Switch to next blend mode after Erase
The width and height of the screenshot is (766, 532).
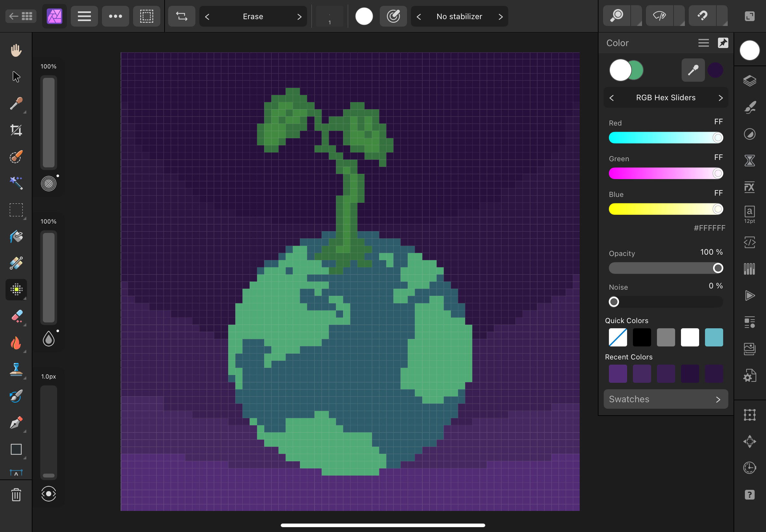click(299, 17)
